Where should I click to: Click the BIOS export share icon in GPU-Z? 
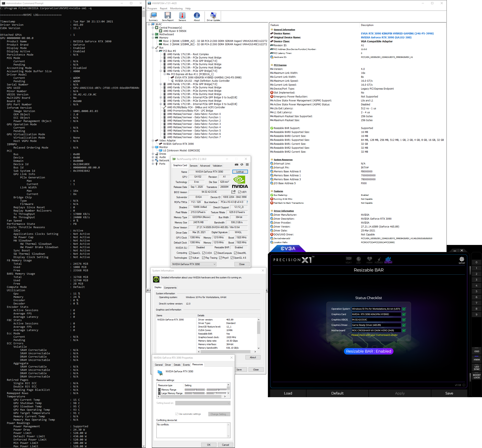tap(233, 192)
